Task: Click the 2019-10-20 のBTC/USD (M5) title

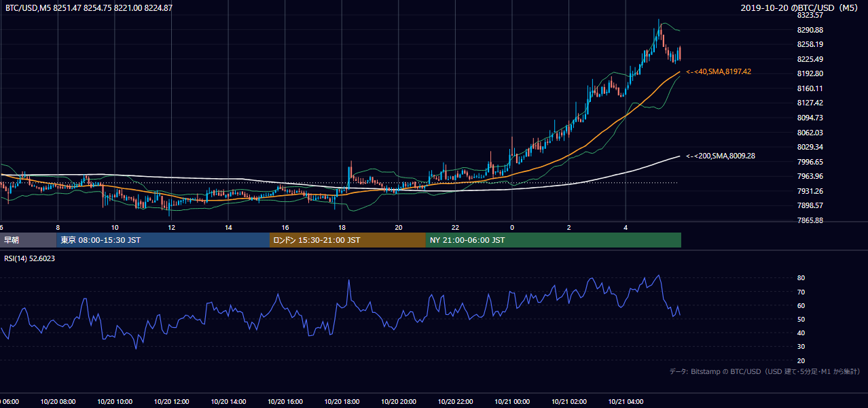Action: pos(799,8)
